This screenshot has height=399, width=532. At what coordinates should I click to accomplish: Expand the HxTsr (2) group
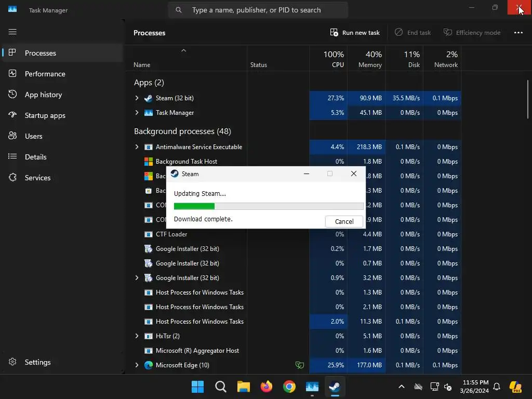coord(137,336)
